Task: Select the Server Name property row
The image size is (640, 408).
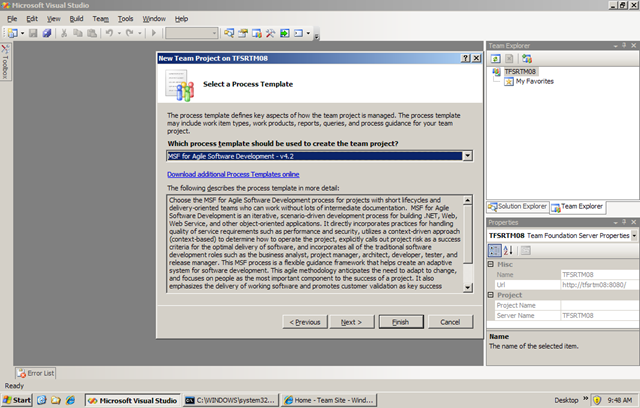Action: 567,315
